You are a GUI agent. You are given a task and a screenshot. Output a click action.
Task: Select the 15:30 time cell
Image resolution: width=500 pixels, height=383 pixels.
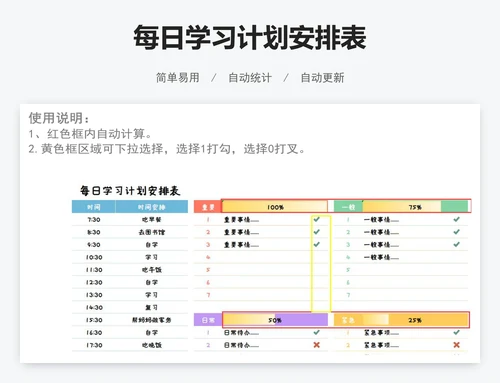[x=94, y=320]
